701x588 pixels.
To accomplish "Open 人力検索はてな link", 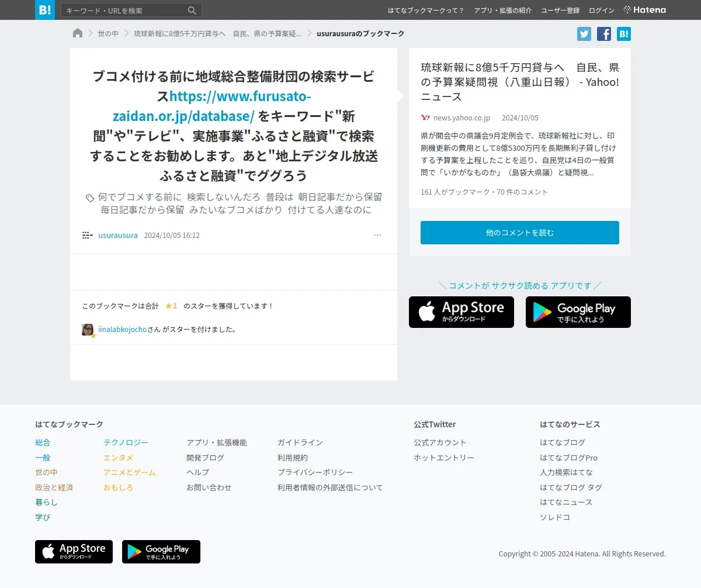I will (x=566, y=472).
